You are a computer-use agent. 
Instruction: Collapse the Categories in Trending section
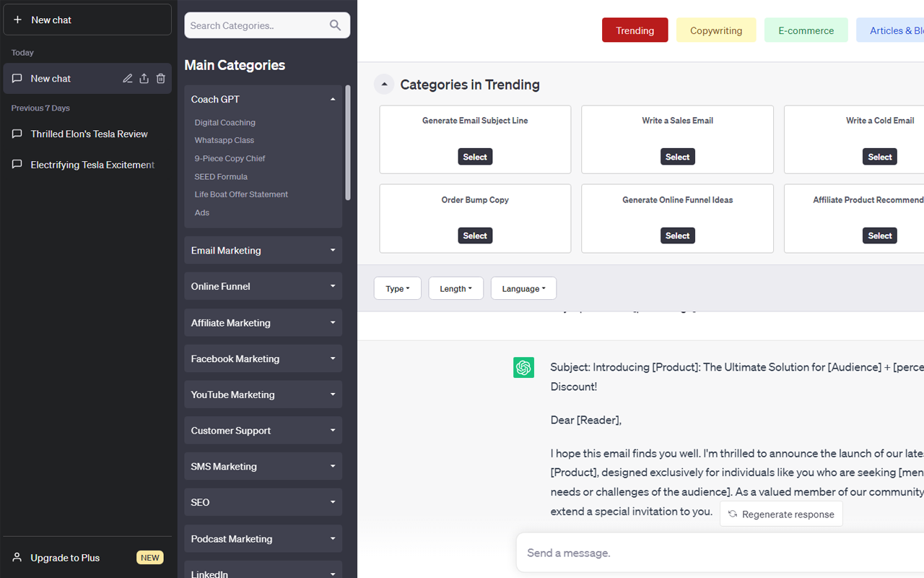(x=384, y=85)
